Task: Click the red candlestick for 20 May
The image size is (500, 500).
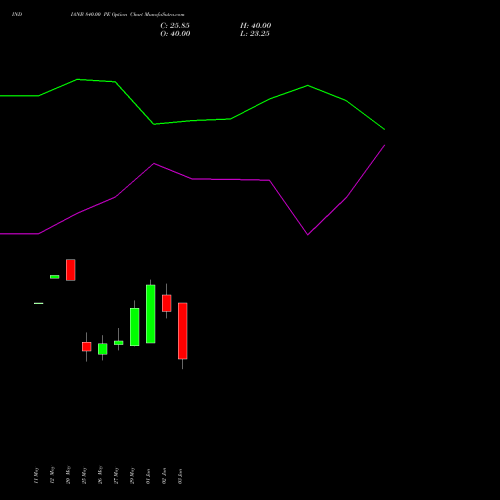Action: point(71,270)
